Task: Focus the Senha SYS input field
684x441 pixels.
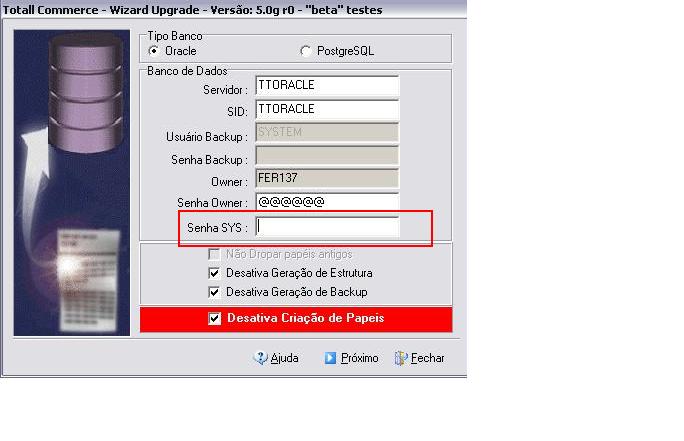Action: [x=327, y=227]
